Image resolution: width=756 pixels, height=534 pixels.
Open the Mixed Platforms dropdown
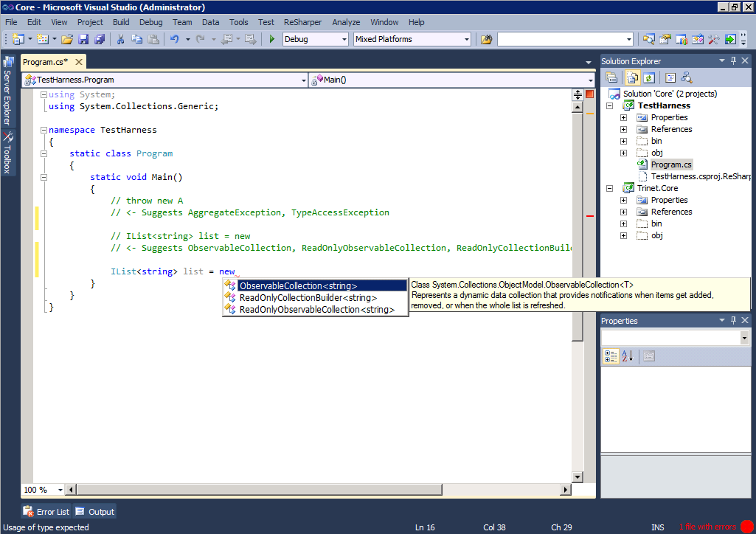[467, 40]
